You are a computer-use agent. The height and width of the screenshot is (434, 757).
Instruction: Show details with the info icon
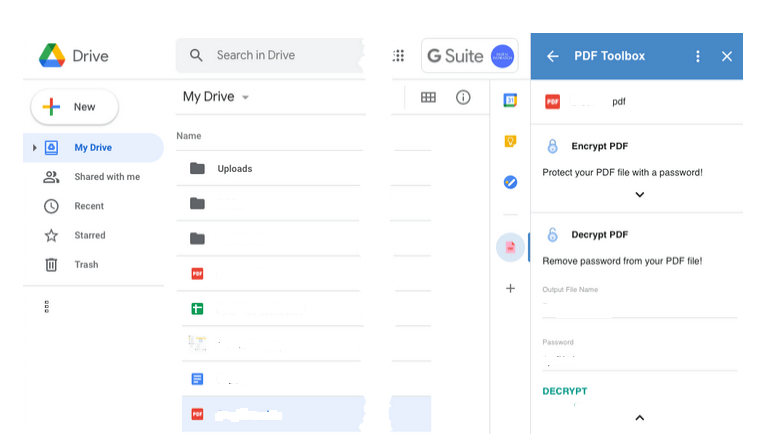pos(463,98)
